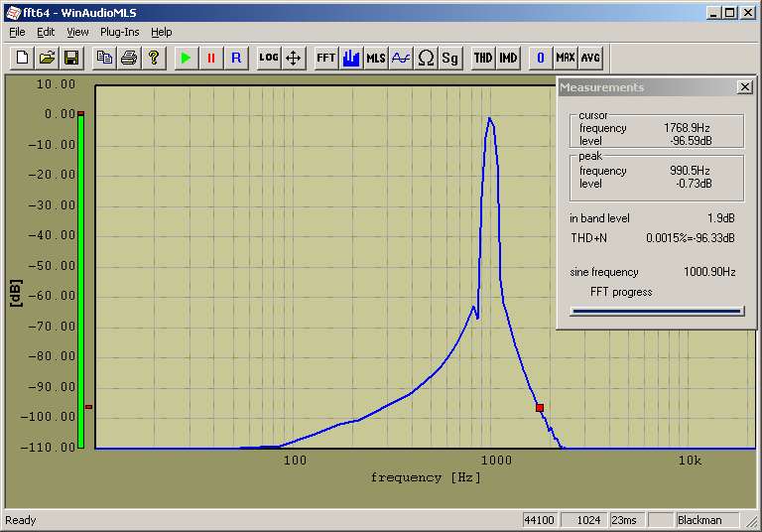Screen dimensions: 762x532
Task: Open the View menu
Action: [77, 32]
